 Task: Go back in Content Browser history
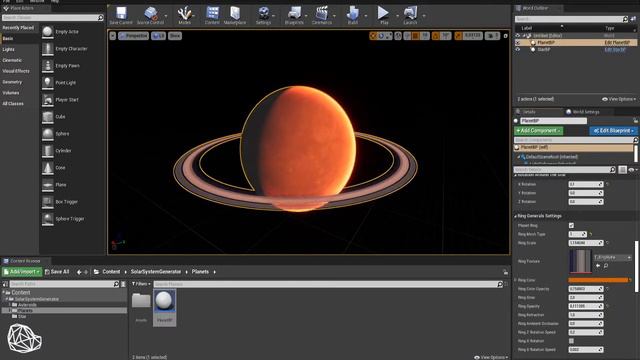[x=79, y=272]
